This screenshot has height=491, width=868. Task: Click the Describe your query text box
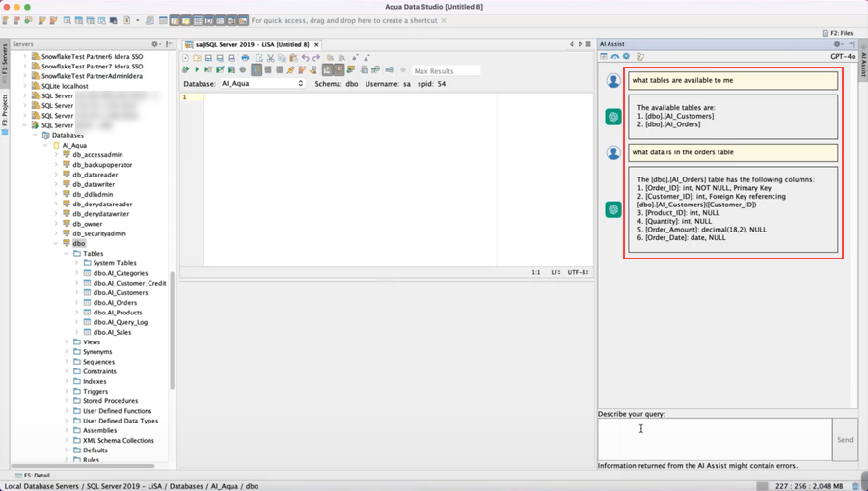[x=715, y=440]
